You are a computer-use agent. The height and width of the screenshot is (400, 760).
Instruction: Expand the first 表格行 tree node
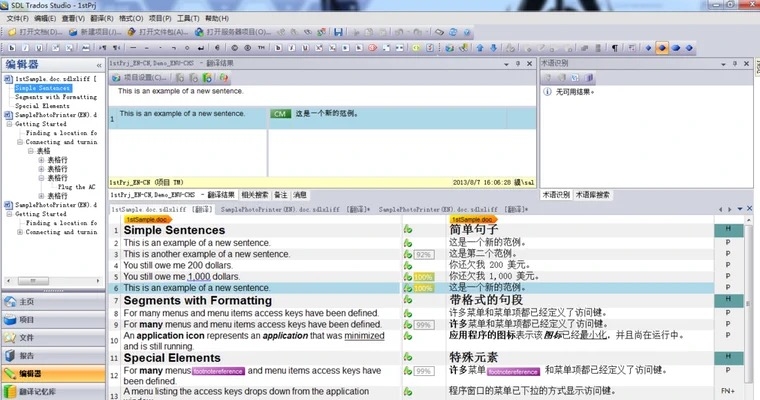tap(41, 160)
